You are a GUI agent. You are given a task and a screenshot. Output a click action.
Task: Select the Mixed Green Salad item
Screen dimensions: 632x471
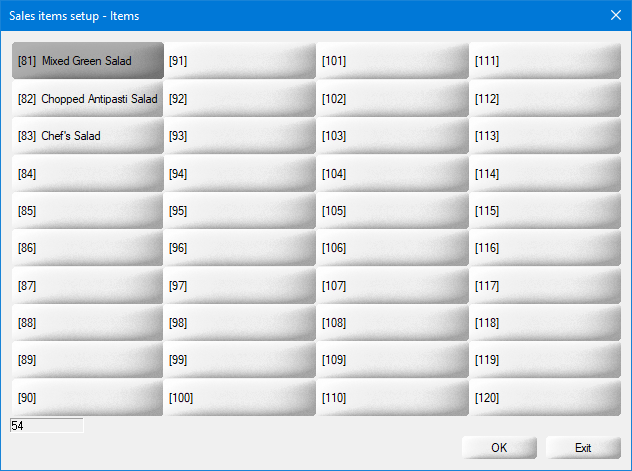[x=88, y=61]
